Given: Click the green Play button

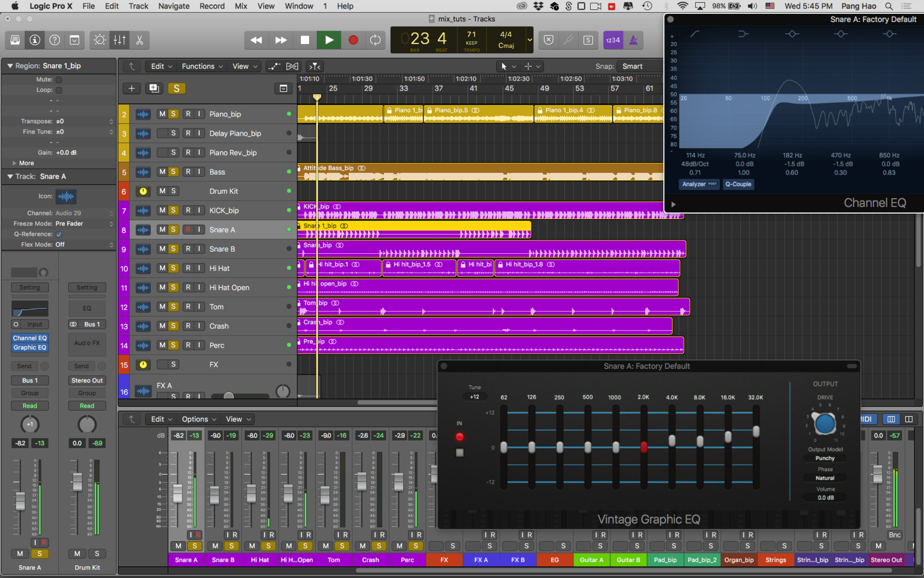Looking at the screenshot, I should click(x=329, y=40).
